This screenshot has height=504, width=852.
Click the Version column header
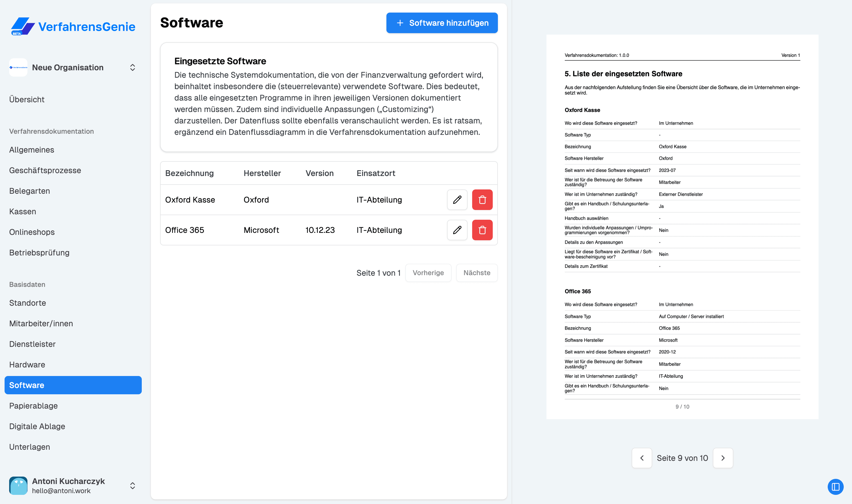pyautogui.click(x=319, y=173)
